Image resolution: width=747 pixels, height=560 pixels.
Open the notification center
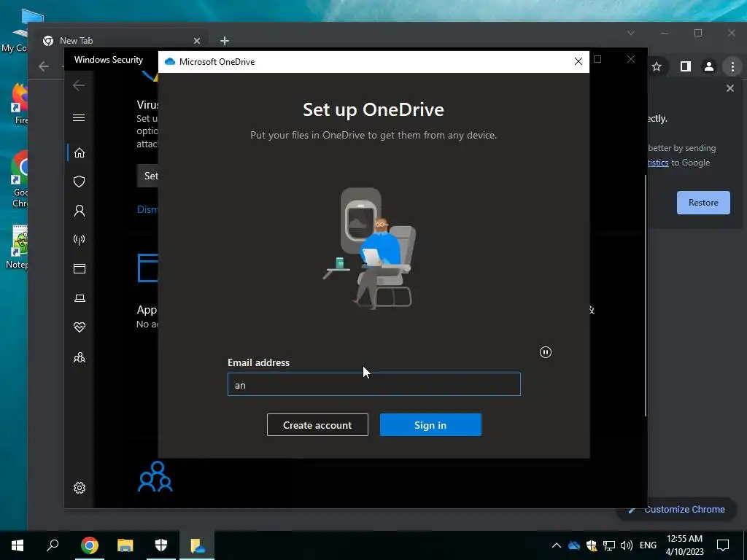point(723,545)
